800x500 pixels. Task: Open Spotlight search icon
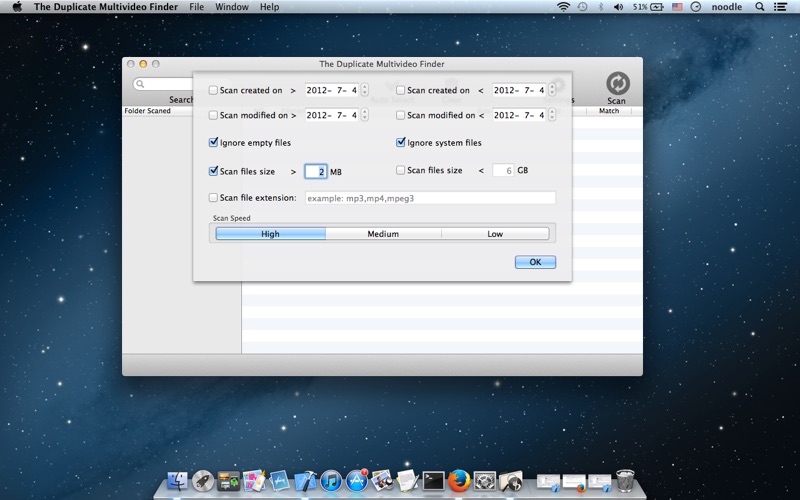(x=760, y=7)
